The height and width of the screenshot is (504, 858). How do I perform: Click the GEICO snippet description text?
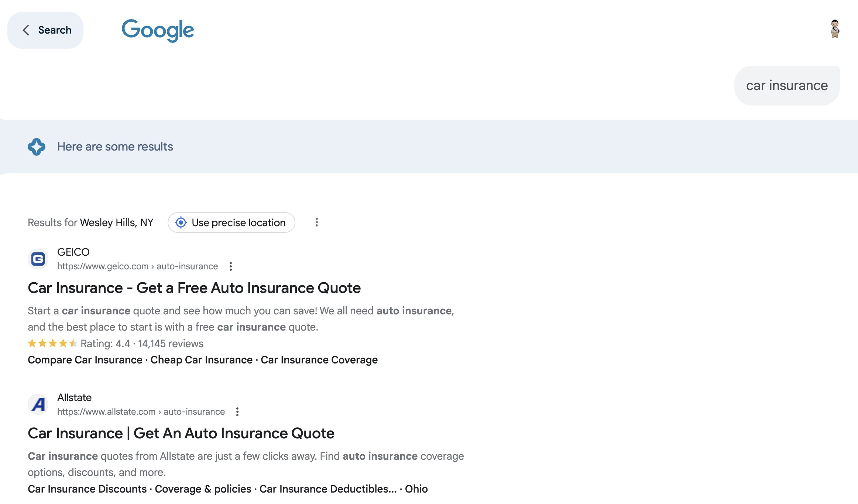tap(241, 319)
